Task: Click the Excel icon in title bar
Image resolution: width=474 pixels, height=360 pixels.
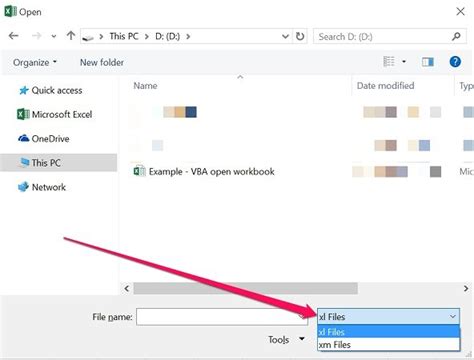Action: [10, 11]
